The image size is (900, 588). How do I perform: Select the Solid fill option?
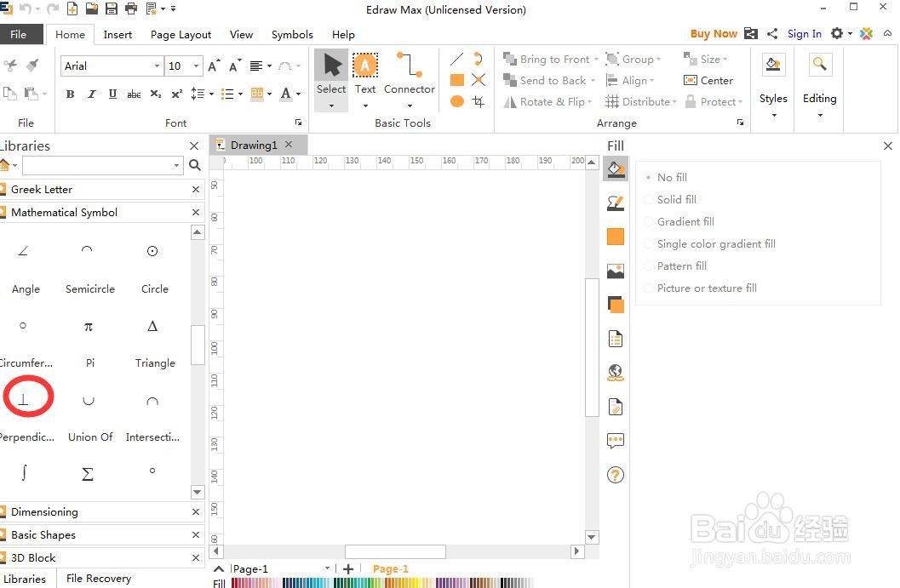point(670,200)
